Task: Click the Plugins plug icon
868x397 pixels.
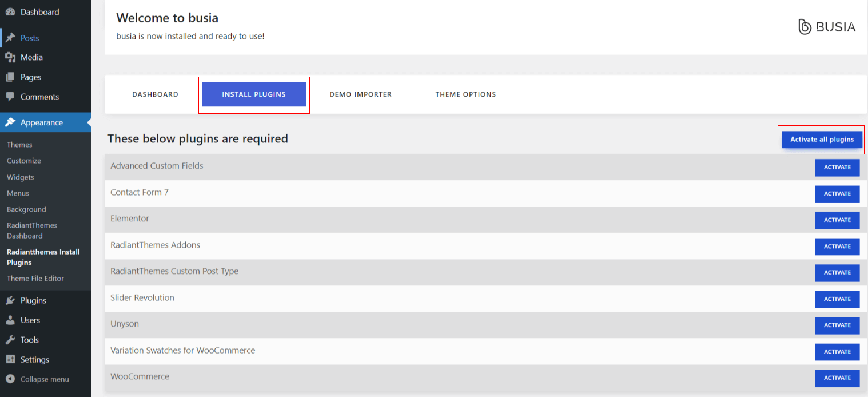Action: click(x=10, y=300)
